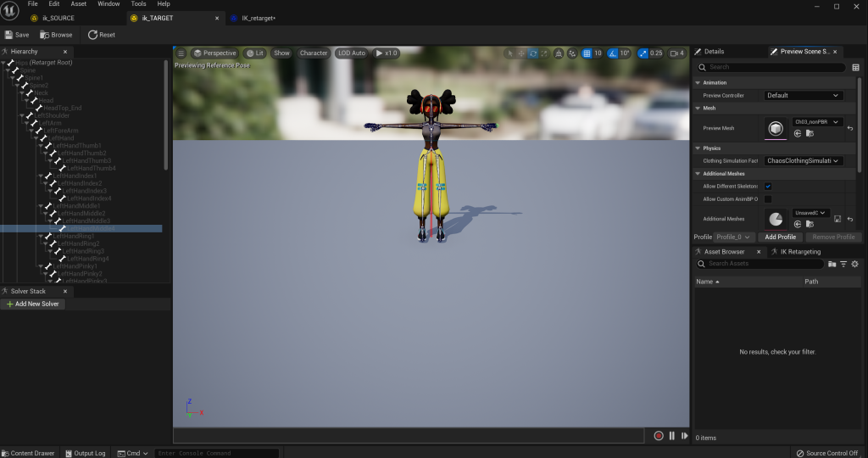
Task: Enable Allow Custom AnimBP Override checkbox
Action: point(768,199)
